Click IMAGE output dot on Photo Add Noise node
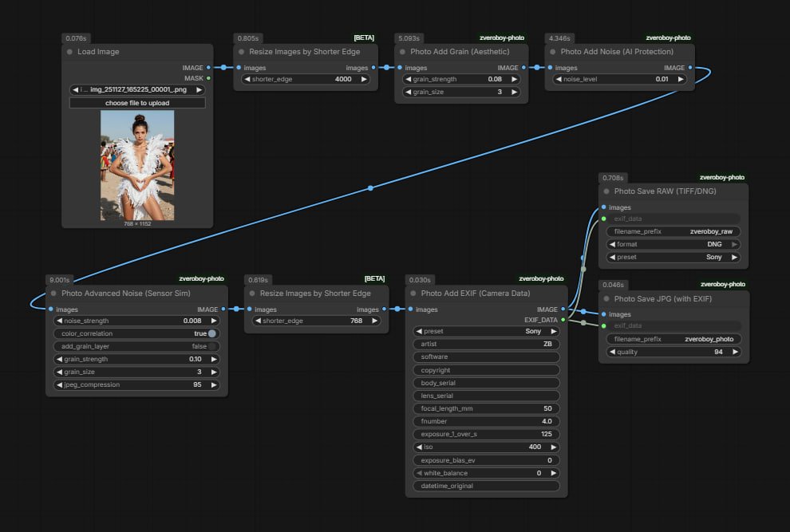The image size is (790, 532). pyautogui.click(x=690, y=68)
